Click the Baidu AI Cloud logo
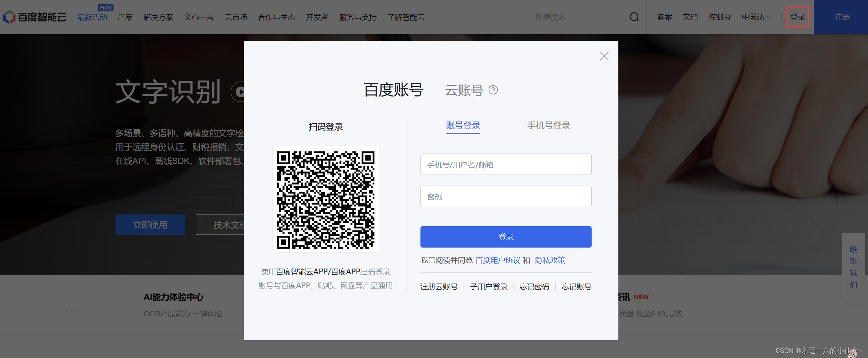The height and width of the screenshot is (358, 868). click(35, 17)
